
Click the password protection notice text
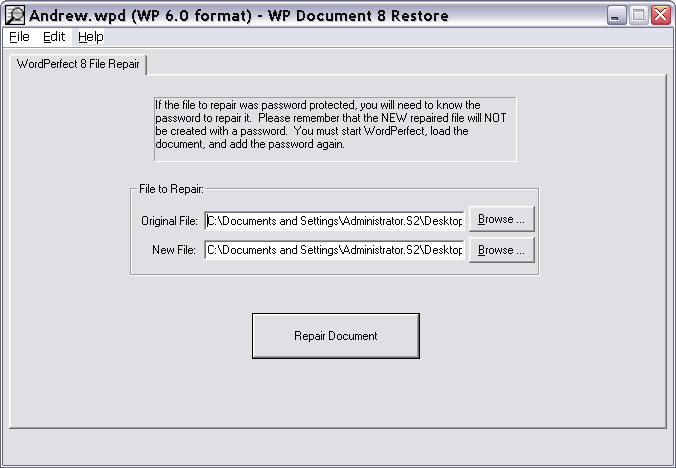pos(331,125)
